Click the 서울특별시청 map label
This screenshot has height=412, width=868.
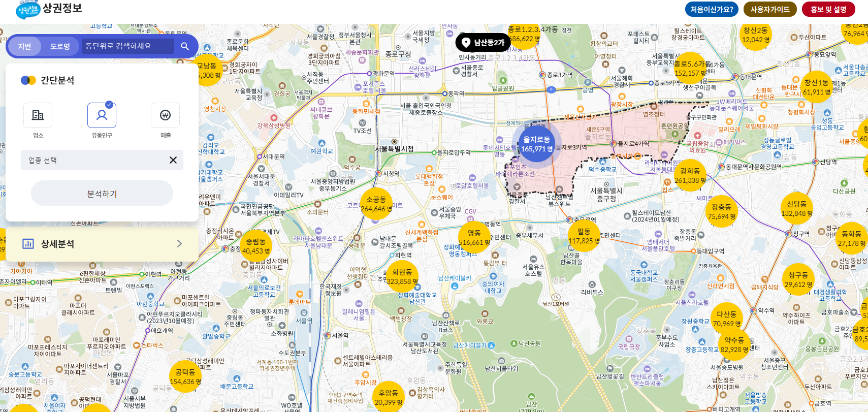coord(394,149)
